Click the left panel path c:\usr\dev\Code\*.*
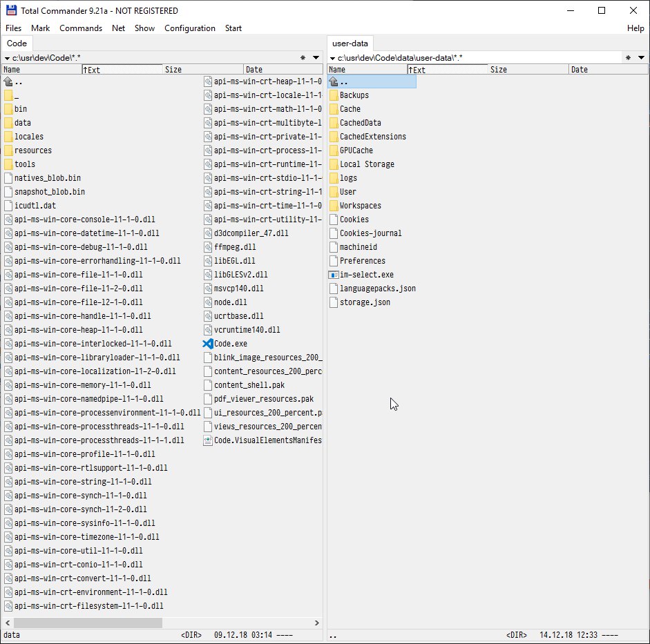The height and width of the screenshot is (644, 650). pyautogui.click(x=46, y=58)
